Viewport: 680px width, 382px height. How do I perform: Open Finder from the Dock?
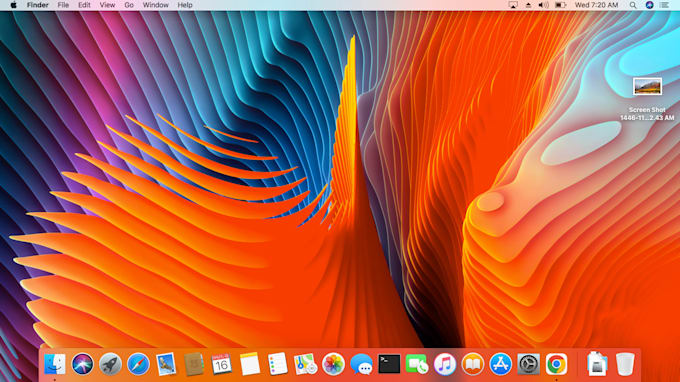tap(55, 364)
